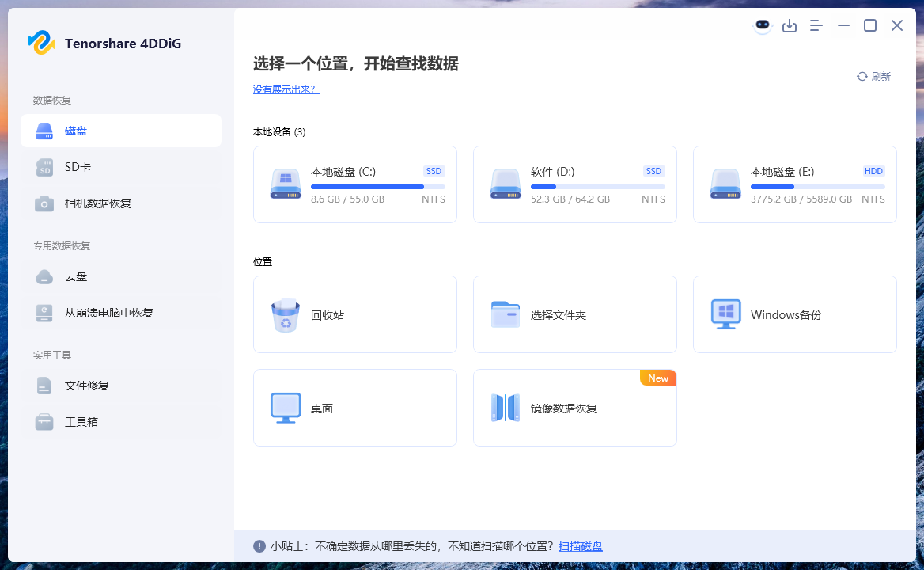
Task: Select the 桌面 desktop location
Action: click(354, 407)
